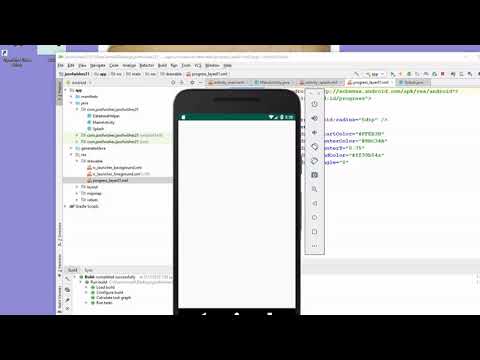480x360 pixels.
Task: Switch to the activity_main.xml editor tab
Action: pos(229,82)
